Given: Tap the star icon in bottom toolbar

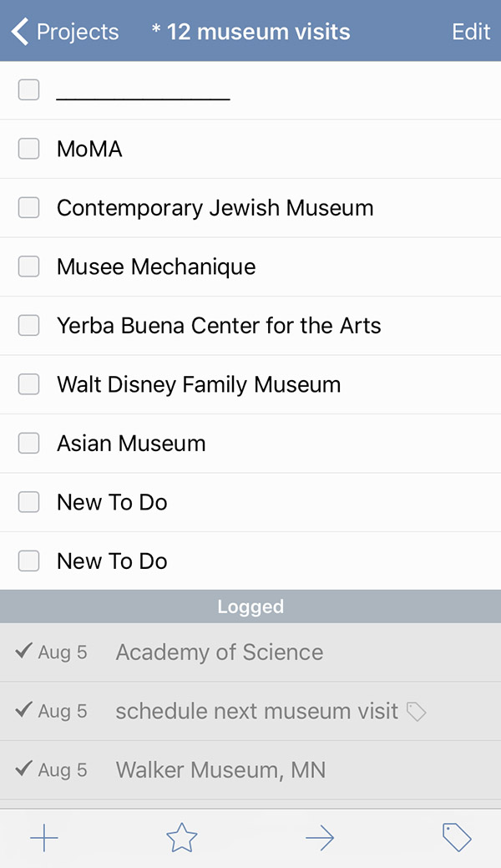Looking at the screenshot, I should (x=181, y=838).
